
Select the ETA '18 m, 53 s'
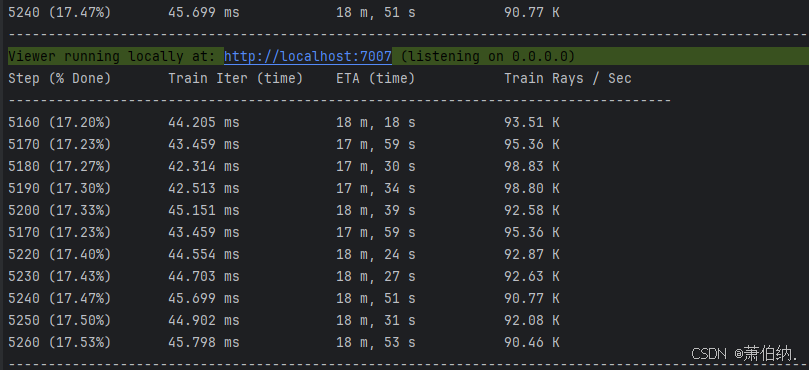click(376, 343)
